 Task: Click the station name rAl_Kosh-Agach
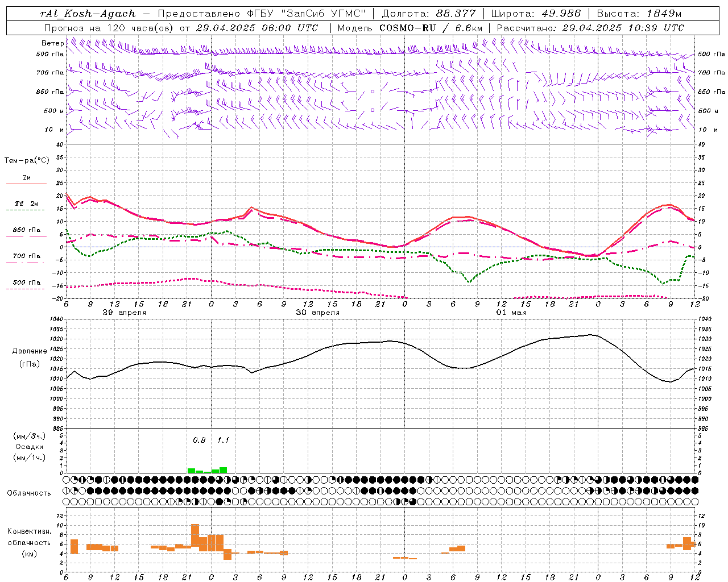(x=88, y=14)
